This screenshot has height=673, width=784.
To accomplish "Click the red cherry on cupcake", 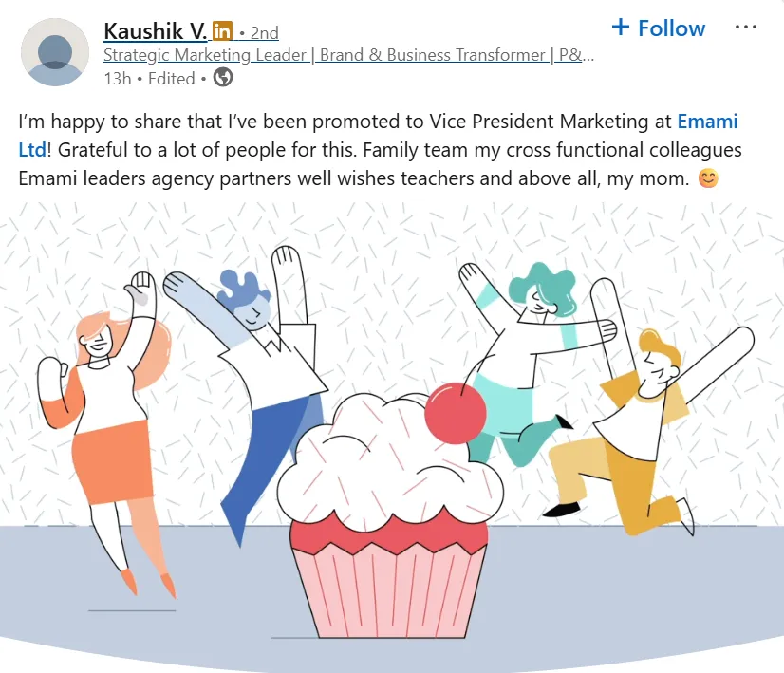I will [x=455, y=413].
